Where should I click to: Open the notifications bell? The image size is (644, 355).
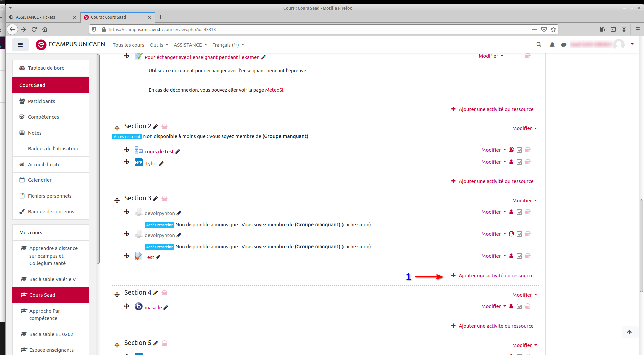pos(552,45)
